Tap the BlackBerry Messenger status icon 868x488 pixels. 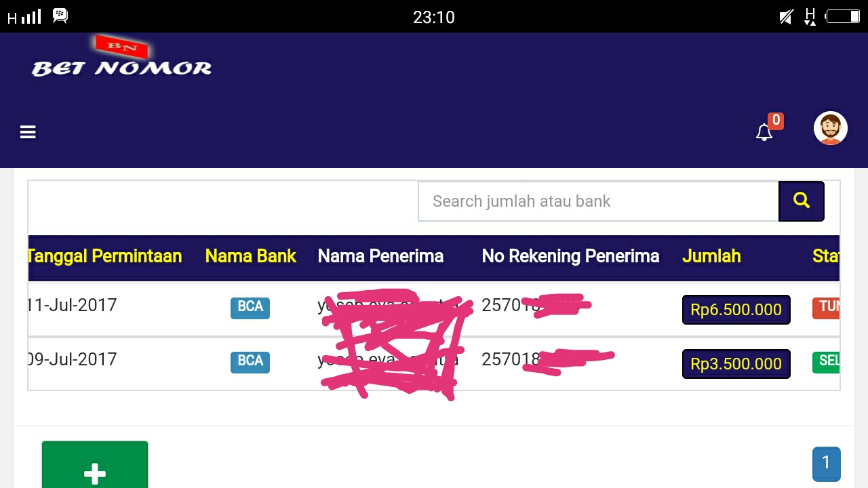click(60, 16)
